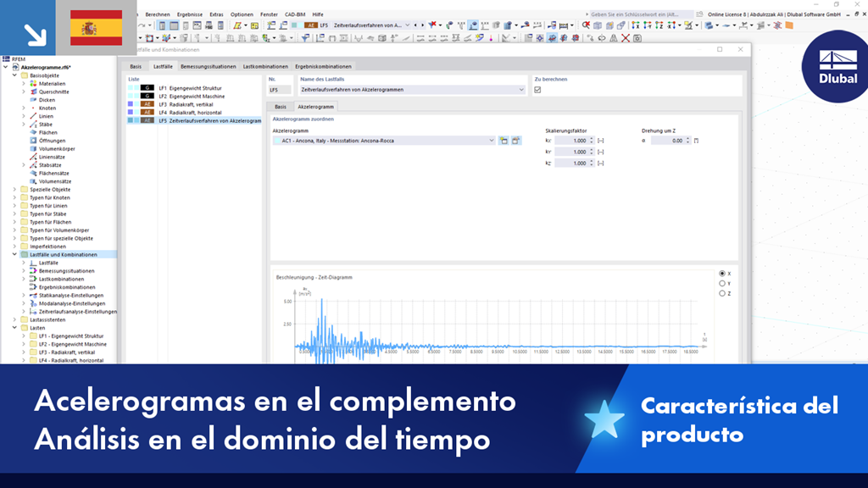This screenshot has width=868, height=488.
Task: Open the Ergebnisse menu
Action: point(190,14)
